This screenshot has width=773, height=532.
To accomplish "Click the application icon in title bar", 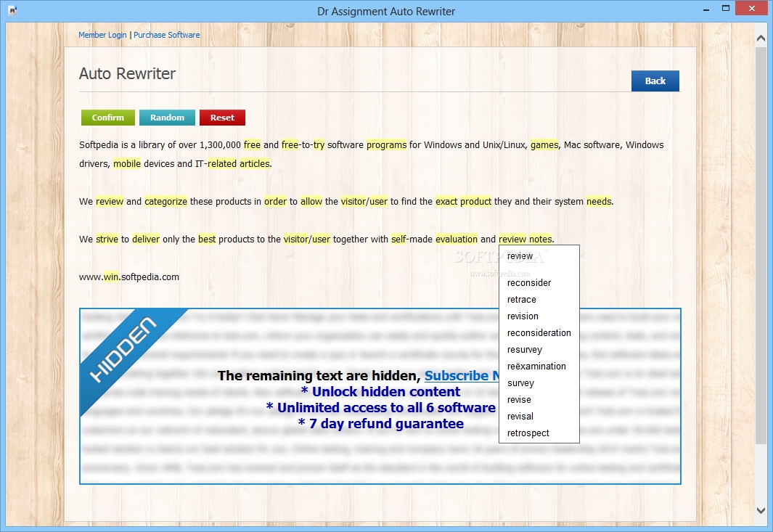I will coord(12,10).
